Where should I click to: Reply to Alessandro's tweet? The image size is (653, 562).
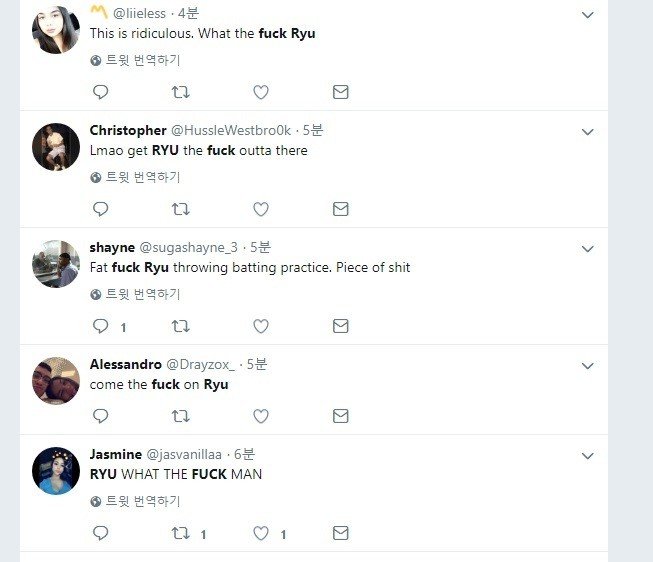click(x=100, y=415)
